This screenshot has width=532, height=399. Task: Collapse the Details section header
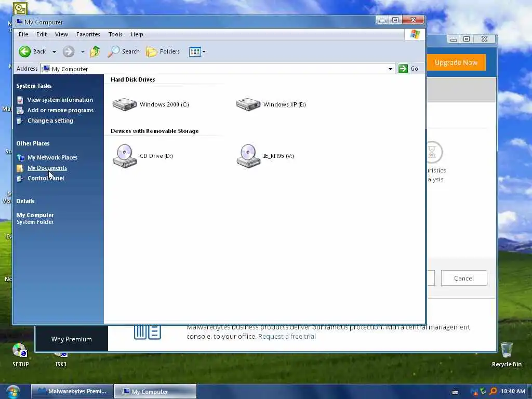tap(25, 201)
